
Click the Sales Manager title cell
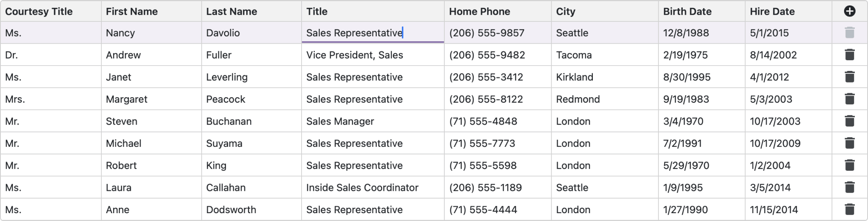(x=340, y=121)
